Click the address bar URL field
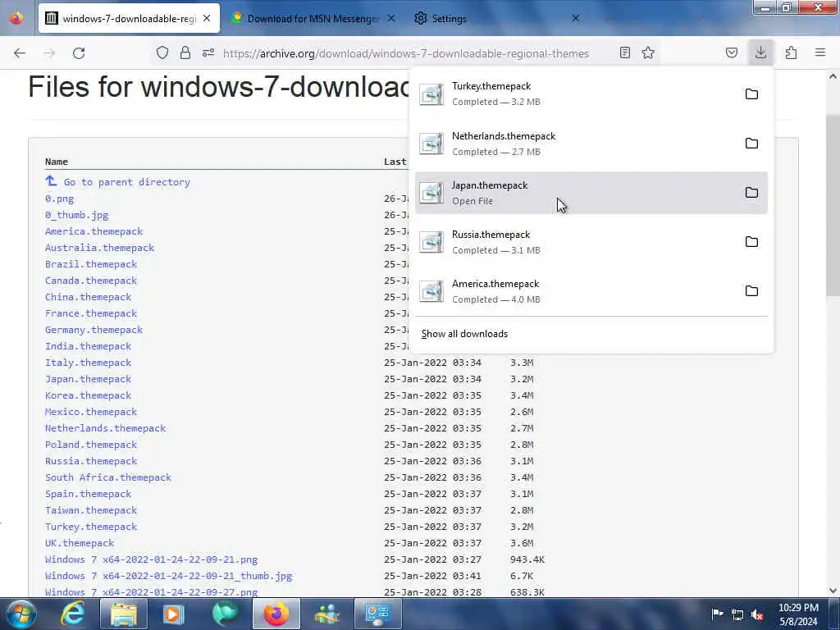This screenshot has width=840, height=630. (405, 53)
